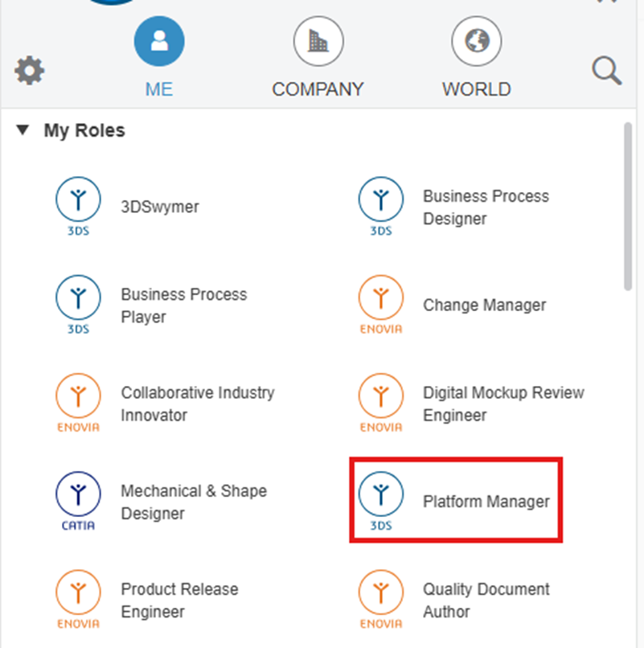Click the My Roles heading
The width and height of the screenshot is (644, 648).
pos(84,130)
